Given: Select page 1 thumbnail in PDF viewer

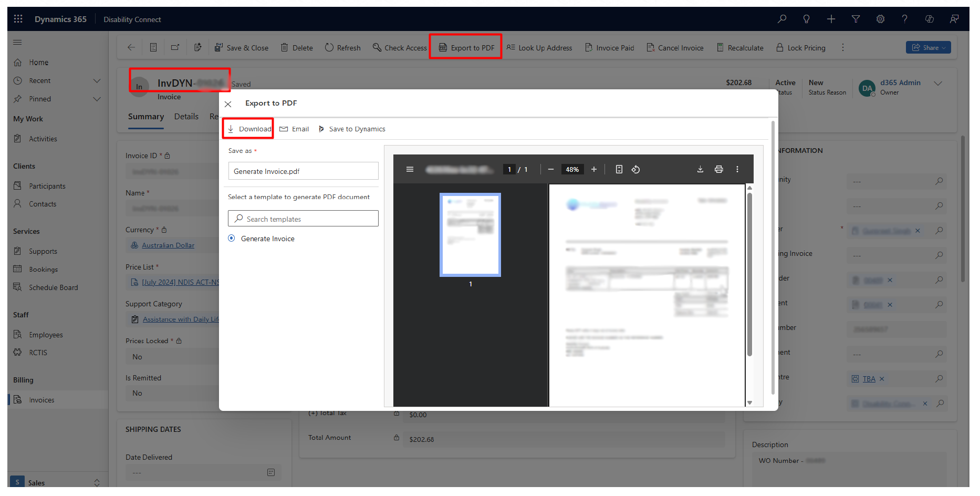Looking at the screenshot, I should tap(470, 235).
